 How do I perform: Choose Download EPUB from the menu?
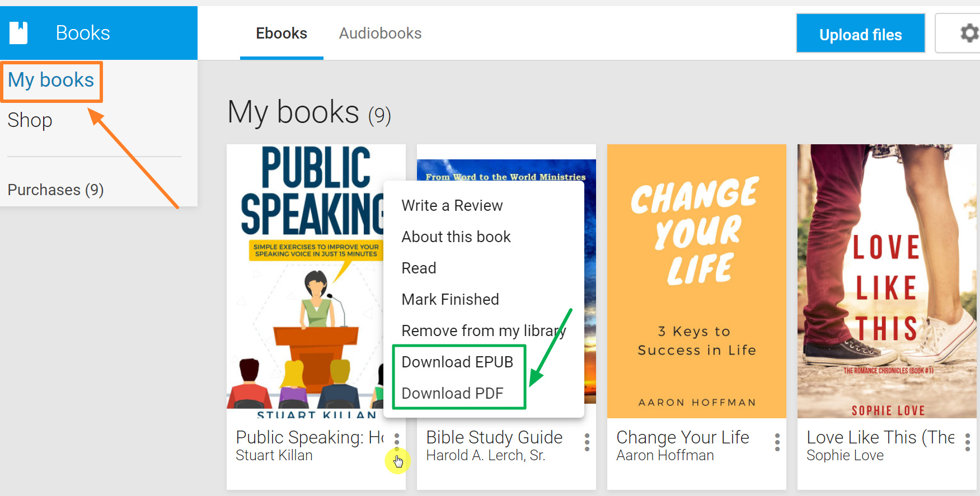click(x=457, y=362)
